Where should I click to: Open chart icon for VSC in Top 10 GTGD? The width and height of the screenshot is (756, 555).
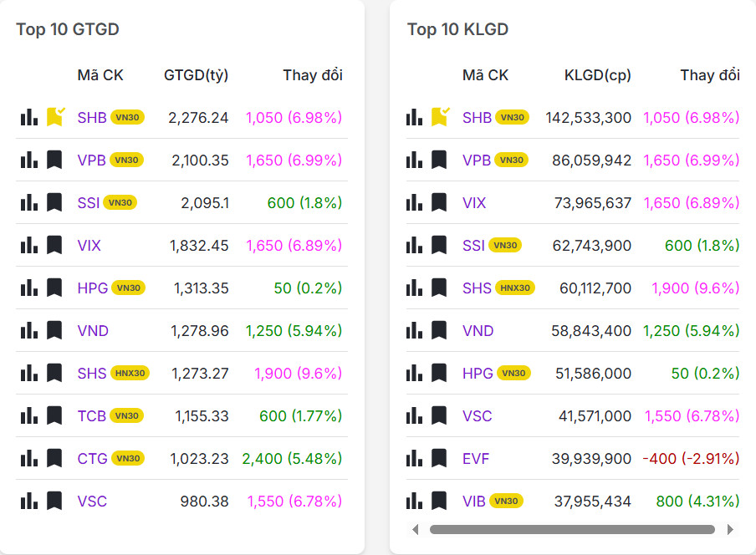[x=29, y=501]
